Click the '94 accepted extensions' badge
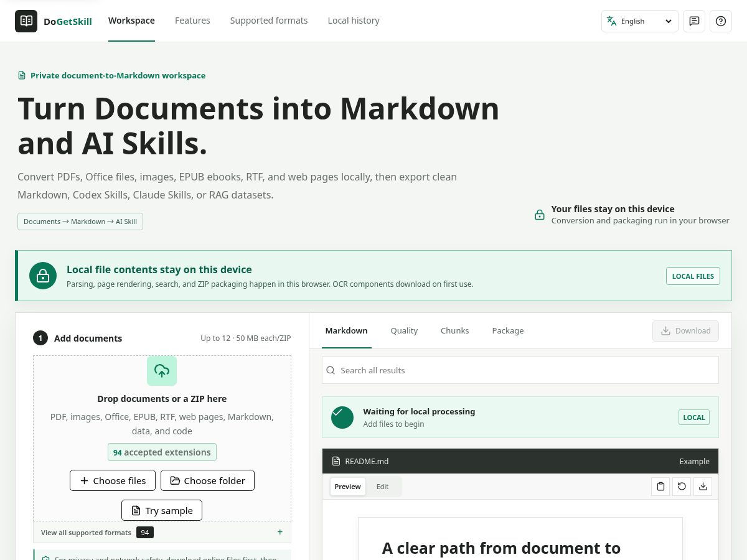Viewport: 747px width, 560px height. point(162,452)
